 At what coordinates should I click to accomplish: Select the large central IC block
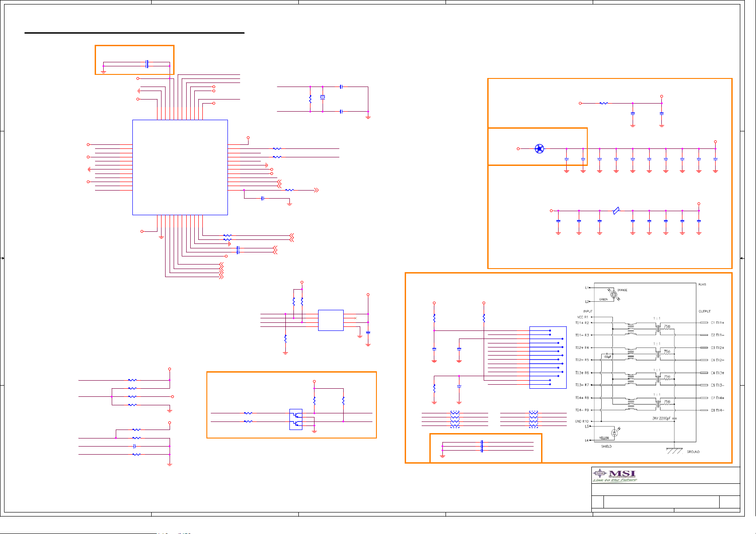[180, 167]
